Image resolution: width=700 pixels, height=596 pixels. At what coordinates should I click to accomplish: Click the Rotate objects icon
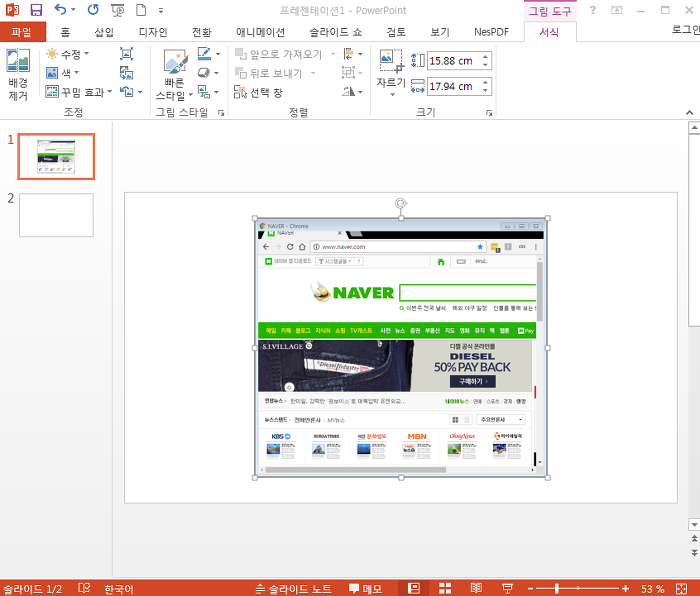(349, 92)
